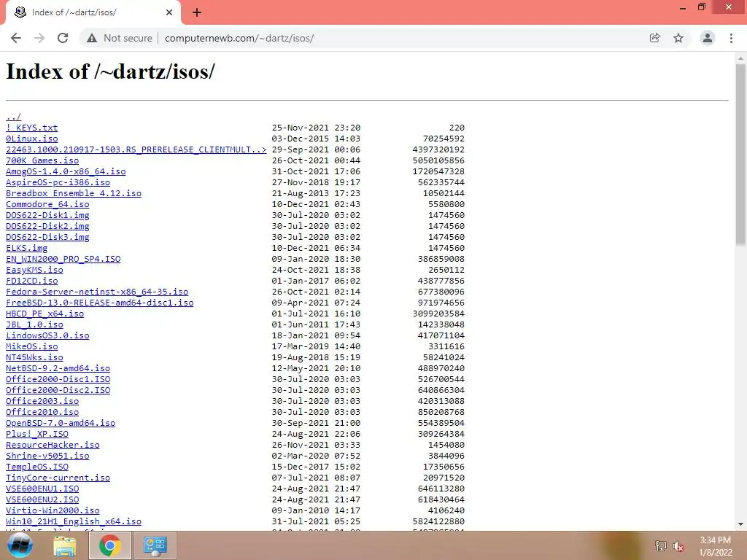Click the muted volume tray icon

(678, 546)
